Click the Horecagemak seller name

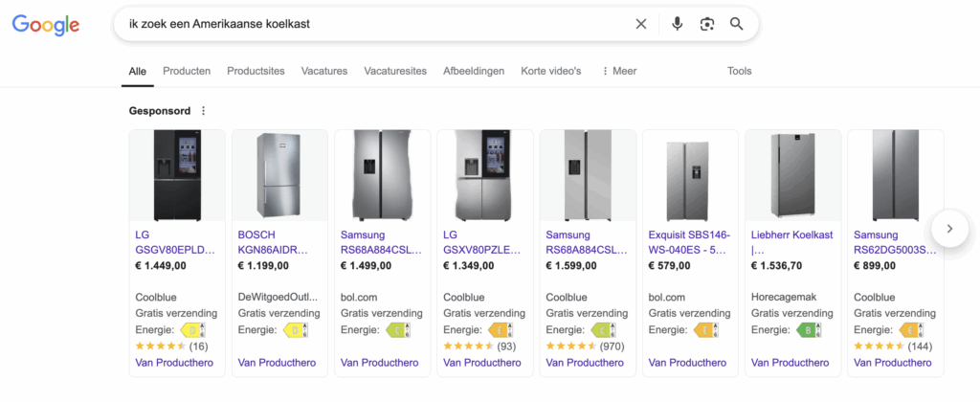784,298
